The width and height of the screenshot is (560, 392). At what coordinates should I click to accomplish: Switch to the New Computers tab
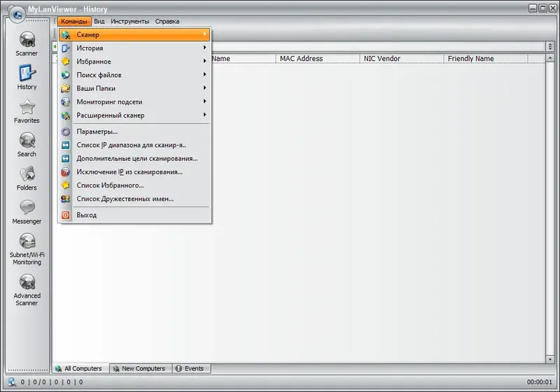141,368
